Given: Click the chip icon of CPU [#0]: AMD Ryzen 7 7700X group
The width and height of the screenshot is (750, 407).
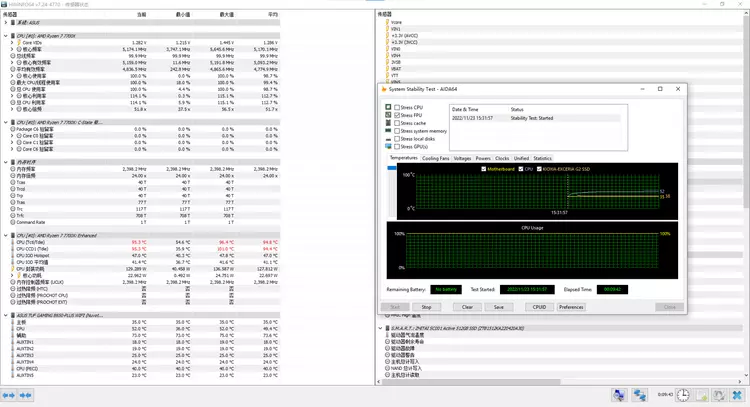Looking at the screenshot, I should 13,36.
